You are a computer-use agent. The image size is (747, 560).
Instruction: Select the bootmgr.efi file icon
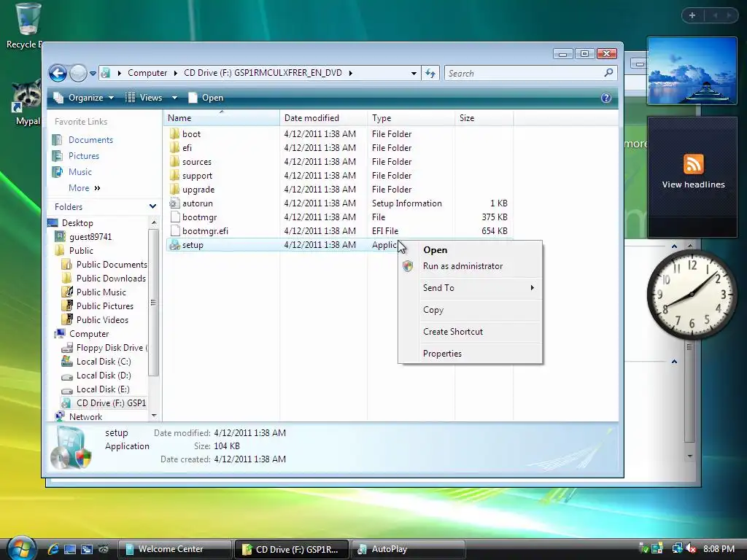pyautogui.click(x=175, y=231)
